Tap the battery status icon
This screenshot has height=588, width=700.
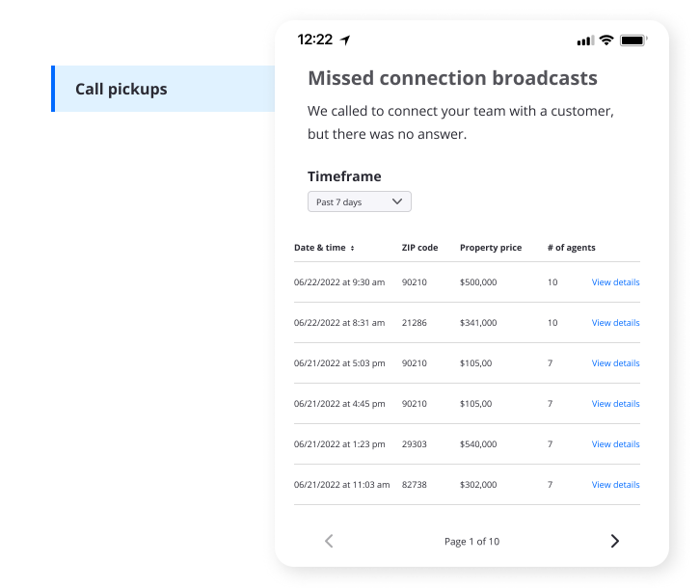(633, 40)
